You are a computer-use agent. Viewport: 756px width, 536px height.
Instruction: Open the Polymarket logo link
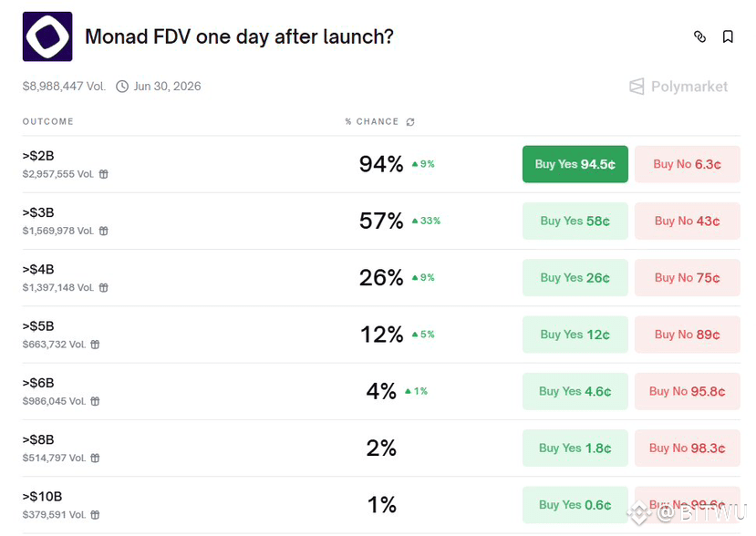pos(678,87)
